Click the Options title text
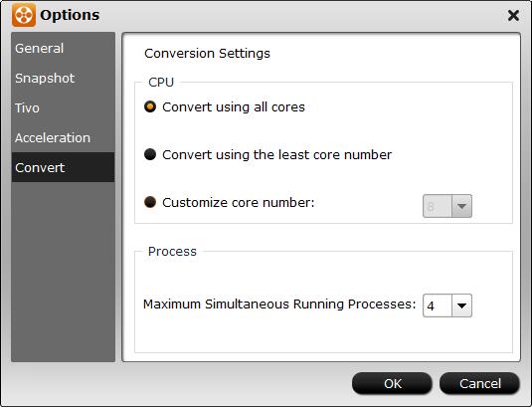532x407 pixels. click(70, 15)
